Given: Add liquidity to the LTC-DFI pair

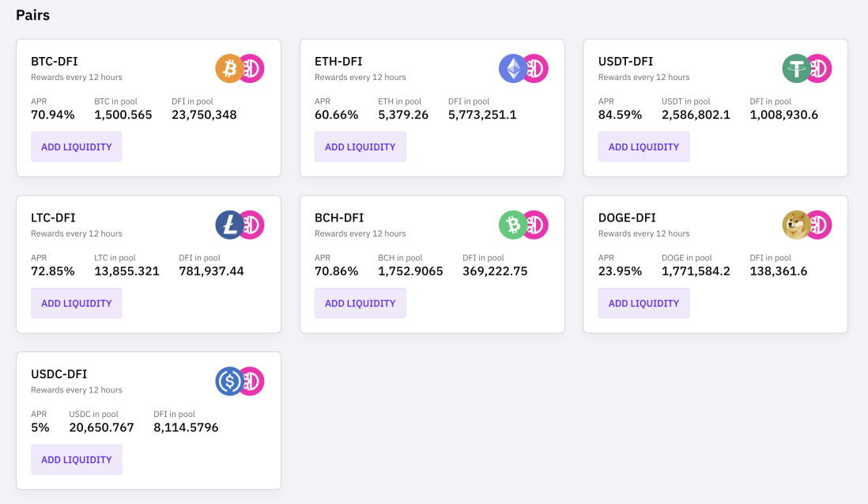Looking at the screenshot, I should pyautogui.click(x=77, y=303).
